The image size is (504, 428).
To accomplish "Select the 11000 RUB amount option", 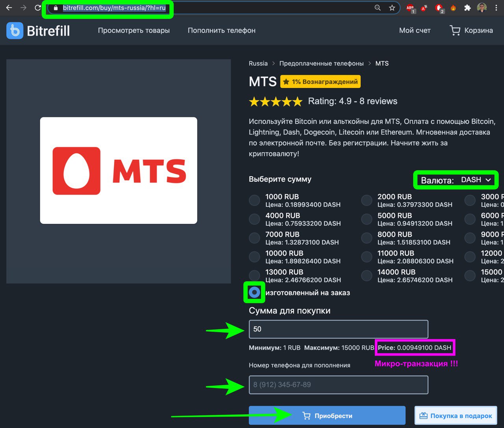I will (367, 257).
